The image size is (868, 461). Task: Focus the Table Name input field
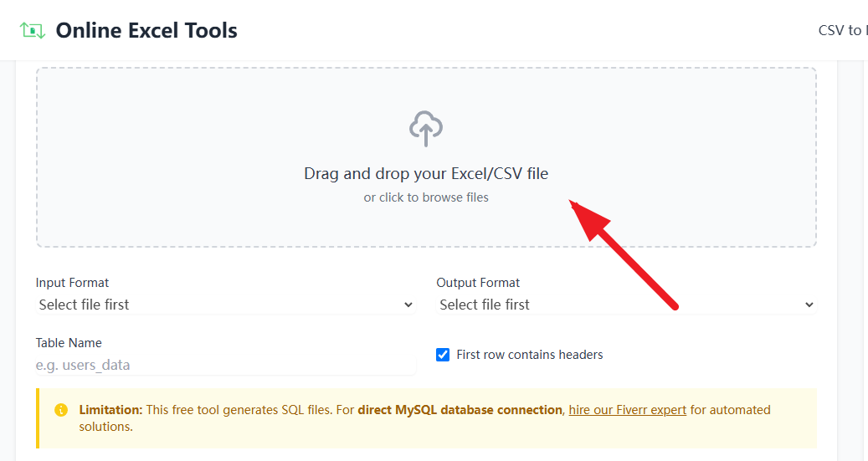tap(225, 365)
